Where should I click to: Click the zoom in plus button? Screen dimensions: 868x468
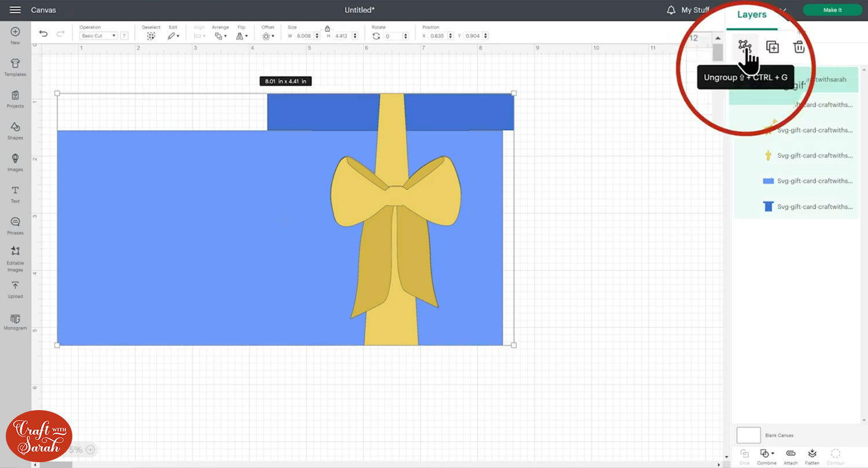(x=91, y=449)
